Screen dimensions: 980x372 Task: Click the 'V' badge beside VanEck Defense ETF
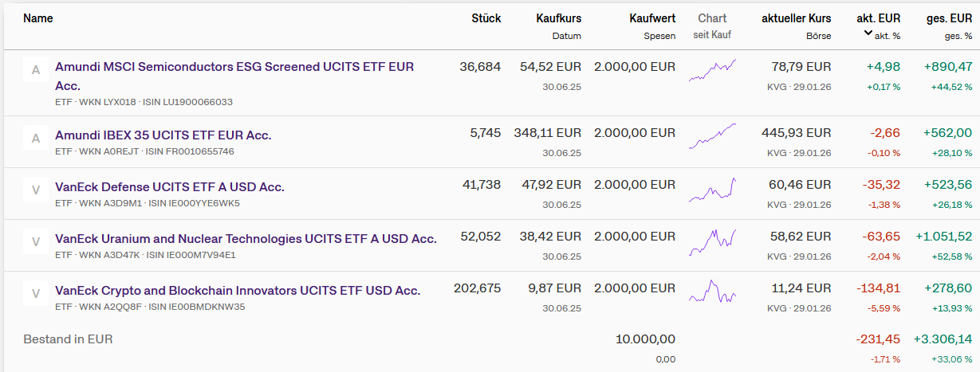[x=35, y=190]
